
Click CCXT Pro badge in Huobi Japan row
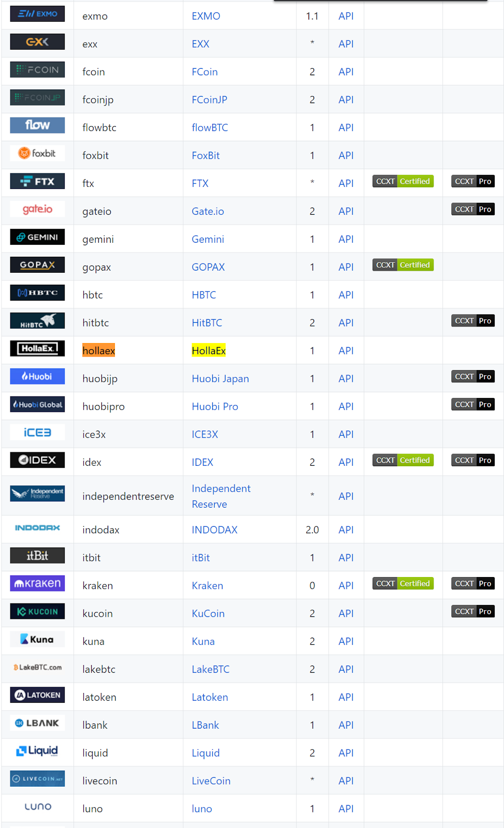473,377
